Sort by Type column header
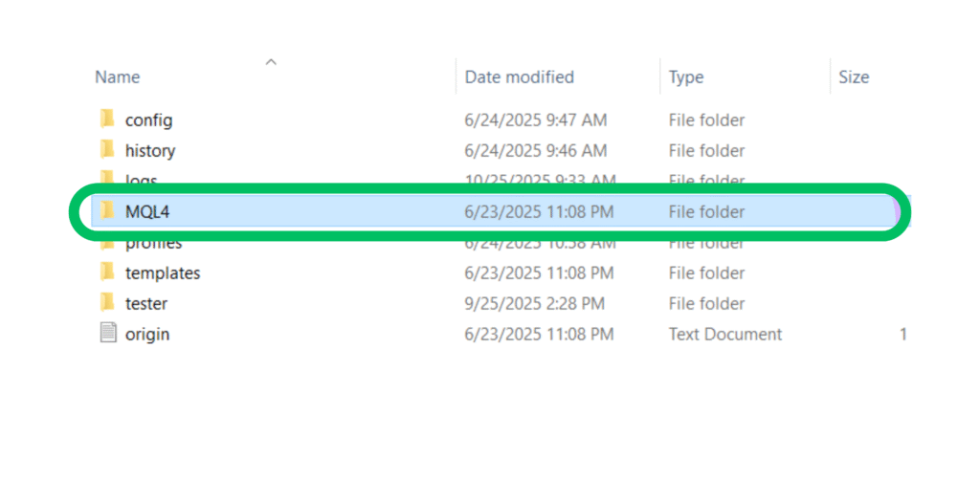 point(685,77)
